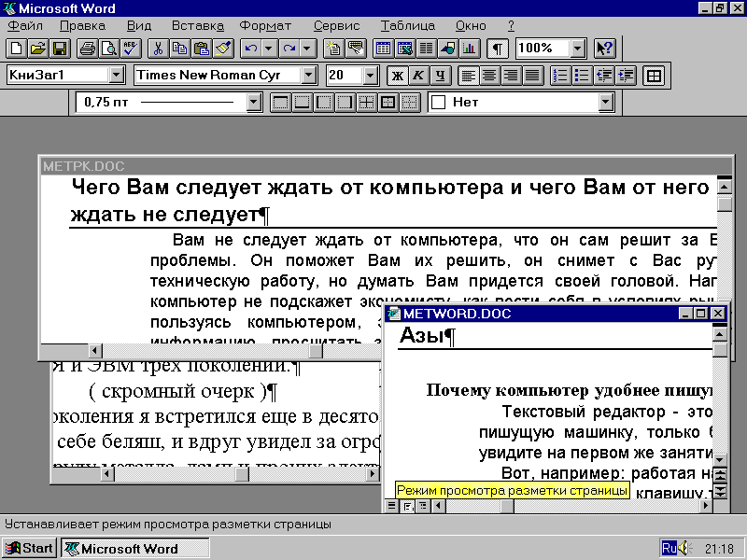Viewport: 747px width, 560px height.
Task: Activate the Format Painter brush
Action: [x=223, y=49]
